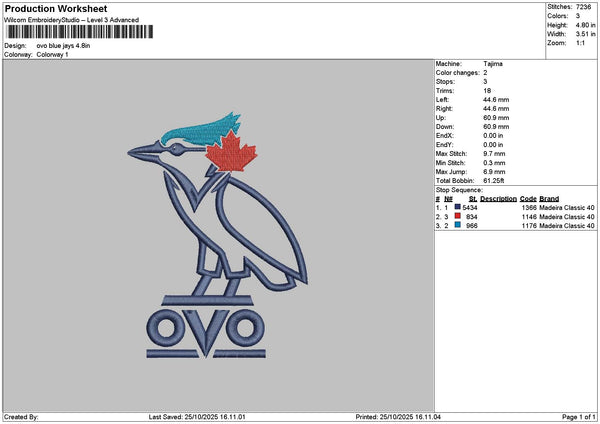Click the 'Description' column header
The image size is (600, 424).
coord(498,199)
